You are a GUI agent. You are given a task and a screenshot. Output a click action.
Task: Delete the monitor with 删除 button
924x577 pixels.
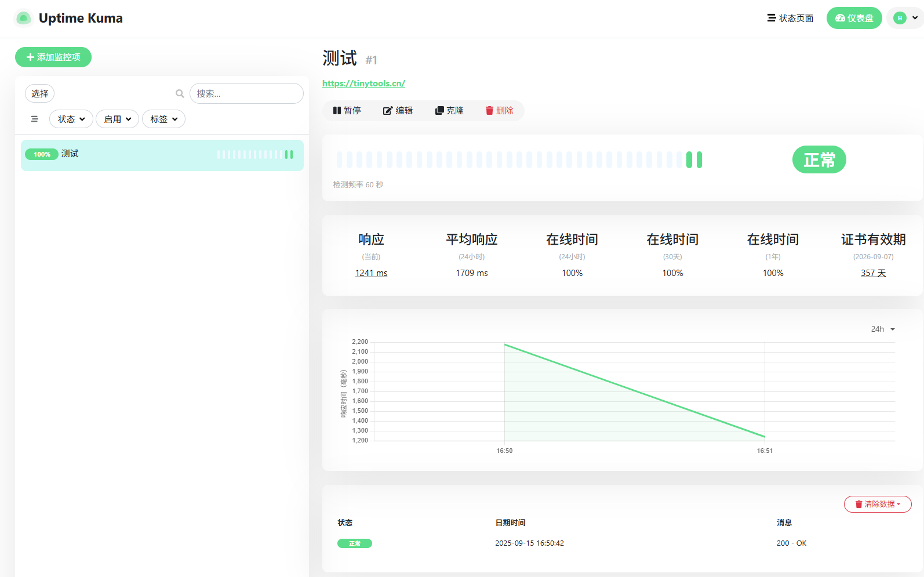[499, 111]
